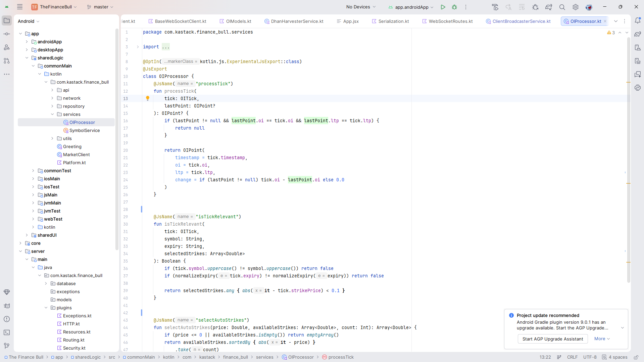Screen dimensions: 644x362
Task: Open the Commit tool window icon
Action: [x=7, y=34]
